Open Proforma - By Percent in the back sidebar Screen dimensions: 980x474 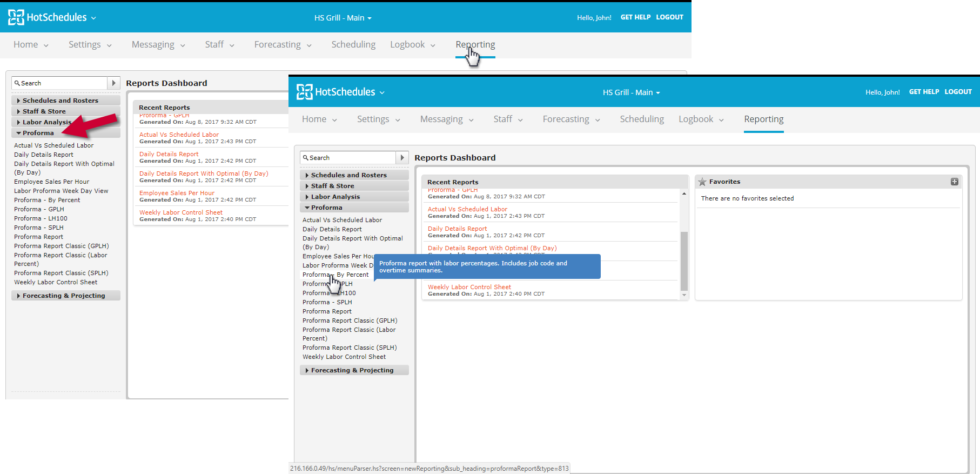coord(47,200)
